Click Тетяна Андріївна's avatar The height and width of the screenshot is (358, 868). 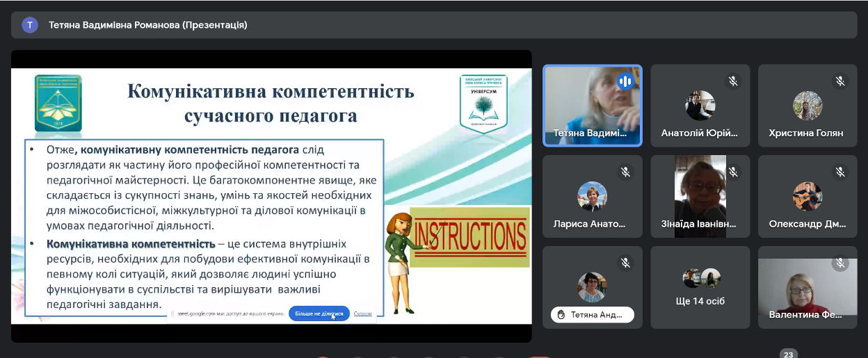point(592,287)
